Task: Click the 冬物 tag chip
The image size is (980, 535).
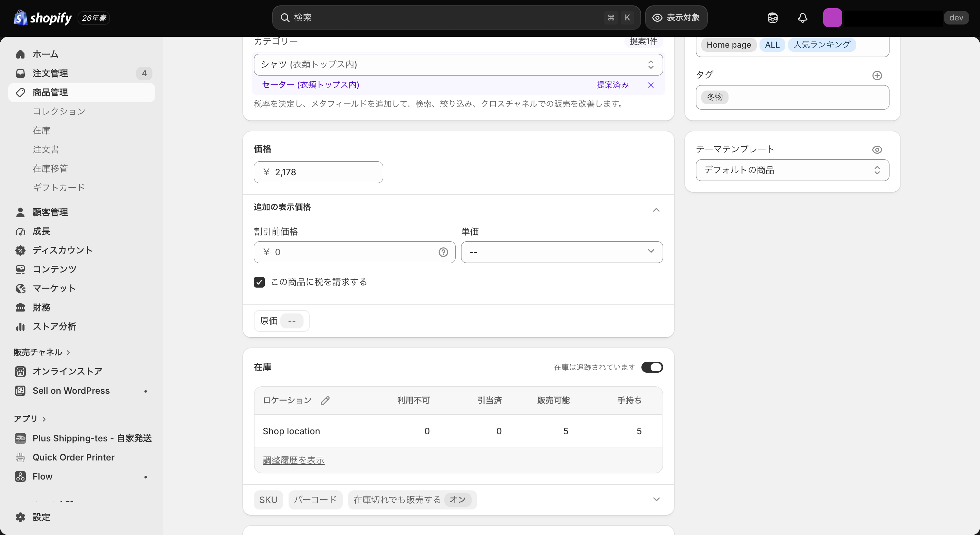Action: (715, 97)
